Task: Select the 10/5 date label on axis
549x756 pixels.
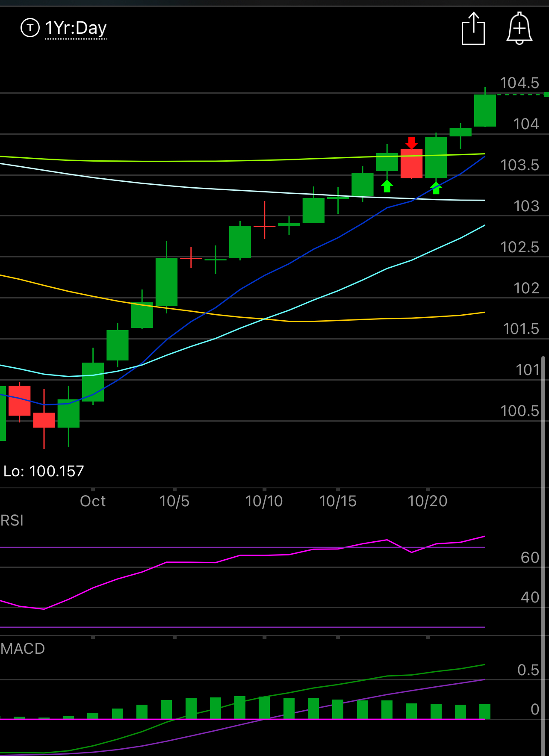Action: (174, 501)
